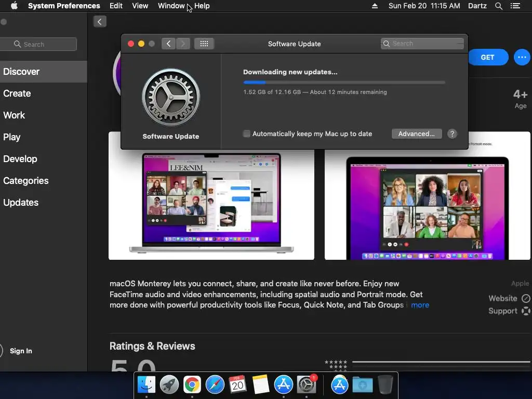Screen dimensions: 532x399
Task: Click the 4+ Age rating label
Action: click(520, 99)
